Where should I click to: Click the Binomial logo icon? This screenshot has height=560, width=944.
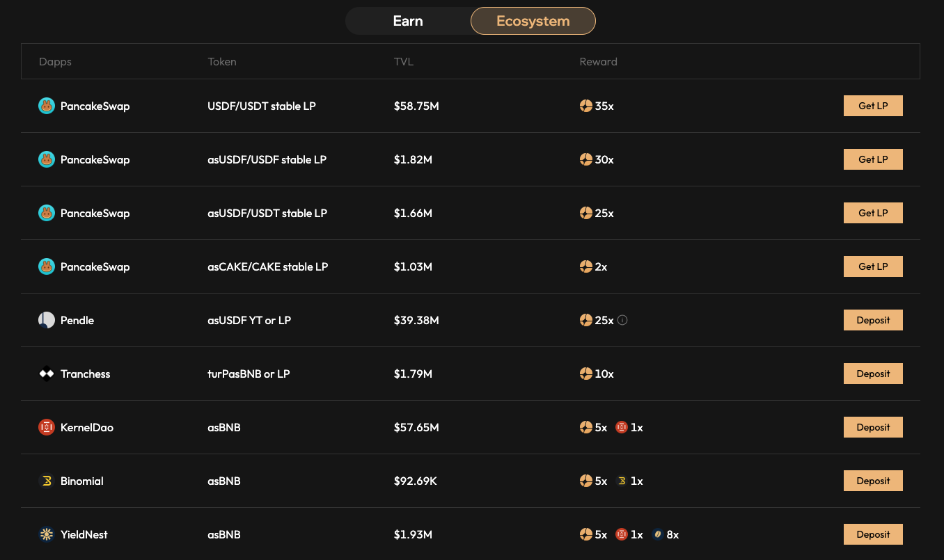(47, 481)
